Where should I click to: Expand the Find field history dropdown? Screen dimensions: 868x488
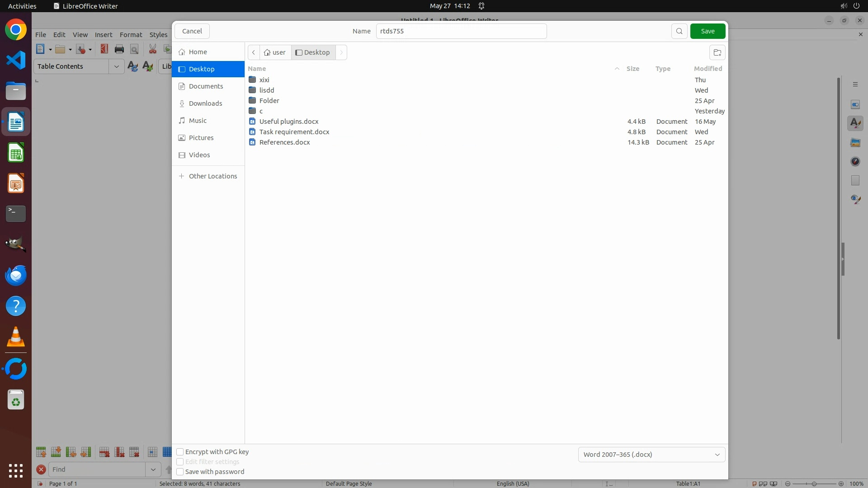pyautogui.click(x=153, y=469)
